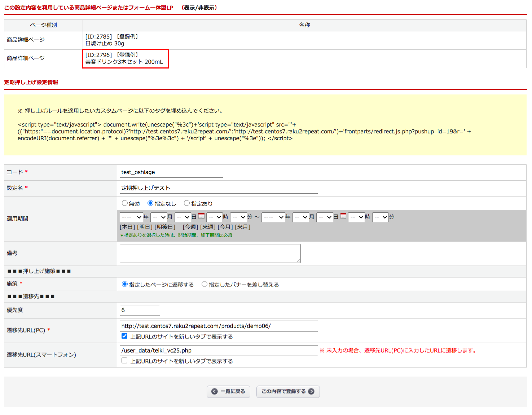Click the [本日] quick date link
Screen dimensions: 532x415
pyautogui.click(x=127, y=227)
